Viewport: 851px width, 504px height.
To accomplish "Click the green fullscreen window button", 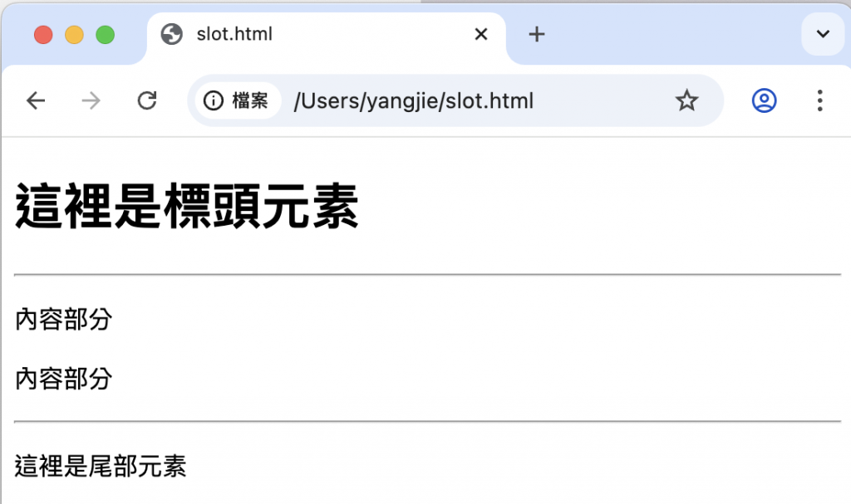I will [106, 35].
